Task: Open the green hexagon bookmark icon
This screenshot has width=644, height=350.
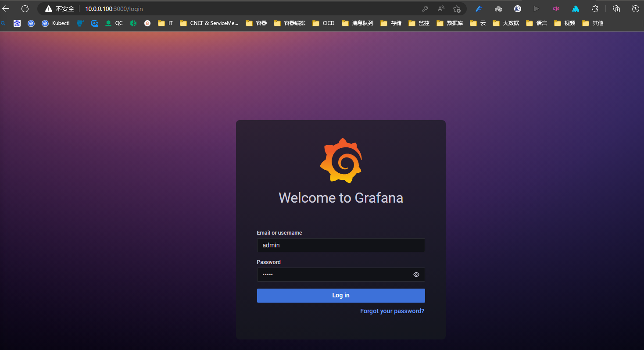Action: point(133,23)
